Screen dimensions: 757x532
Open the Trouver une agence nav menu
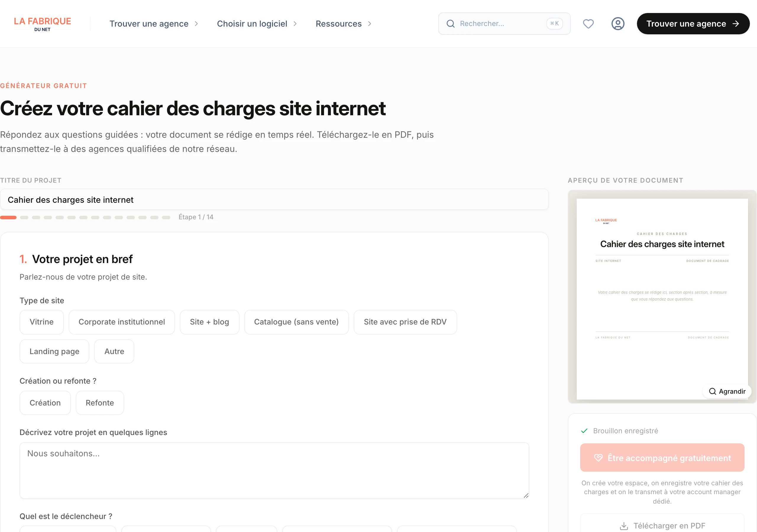pyautogui.click(x=154, y=24)
